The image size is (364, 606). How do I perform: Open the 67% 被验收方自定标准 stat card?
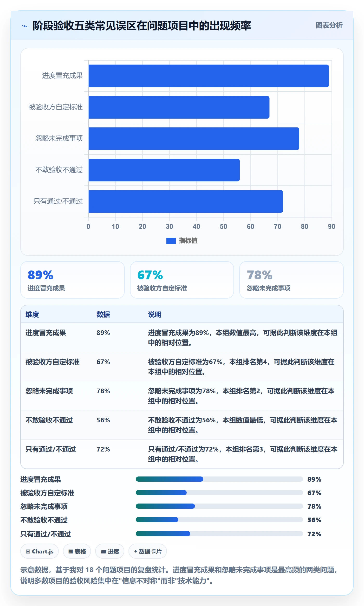pos(182,280)
